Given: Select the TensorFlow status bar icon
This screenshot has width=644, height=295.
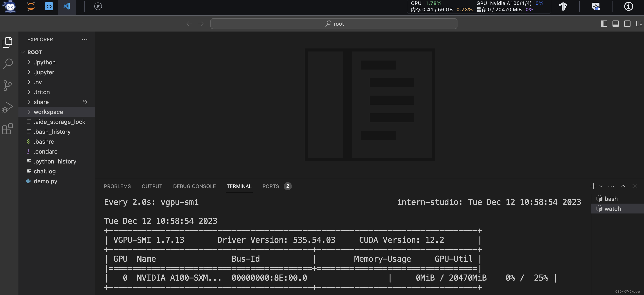Looking at the screenshot, I should pyautogui.click(x=563, y=6).
